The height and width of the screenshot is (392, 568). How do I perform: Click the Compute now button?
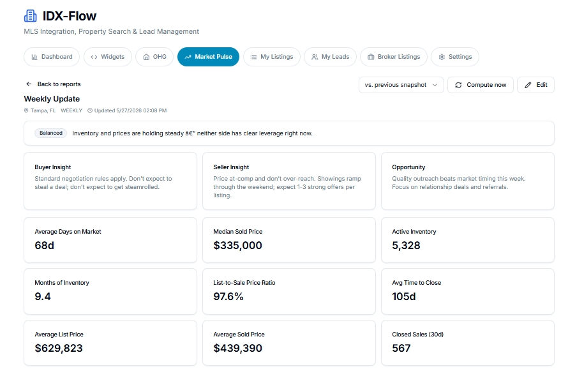coord(481,85)
